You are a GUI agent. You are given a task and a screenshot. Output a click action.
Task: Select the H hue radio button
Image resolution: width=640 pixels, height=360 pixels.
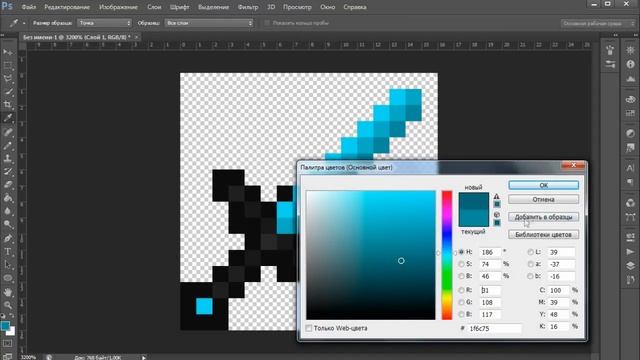pos(461,252)
